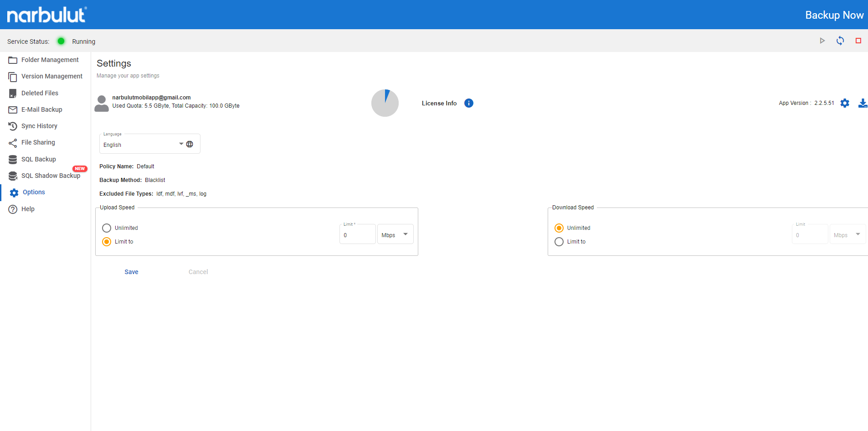868x431 pixels.
Task: Click the globe icon in Language field
Action: 190,144
